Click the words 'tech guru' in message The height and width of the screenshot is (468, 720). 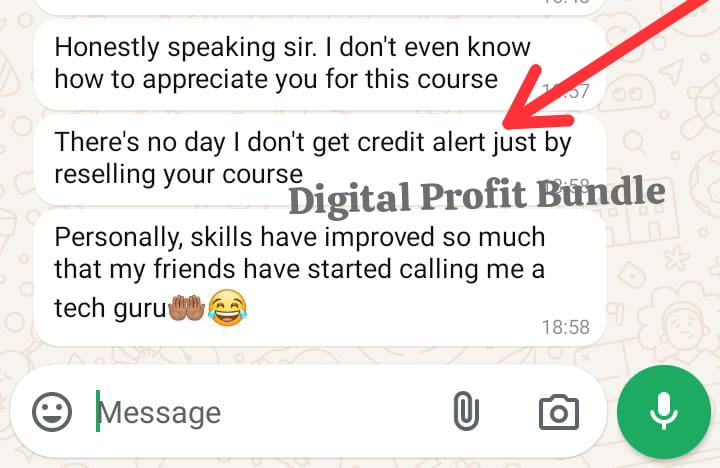(x=110, y=308)
